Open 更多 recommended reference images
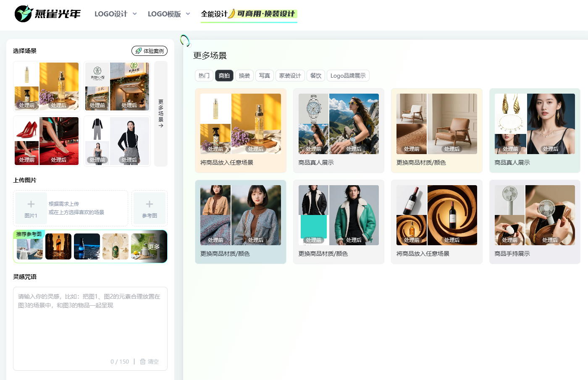588x380 pixels. [x=154, y=246]
